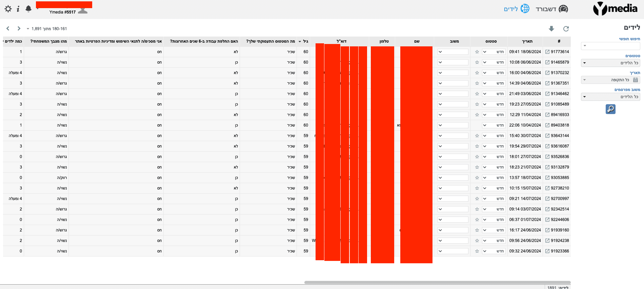Open lead 93643144 external link icon

coord(547,136)
